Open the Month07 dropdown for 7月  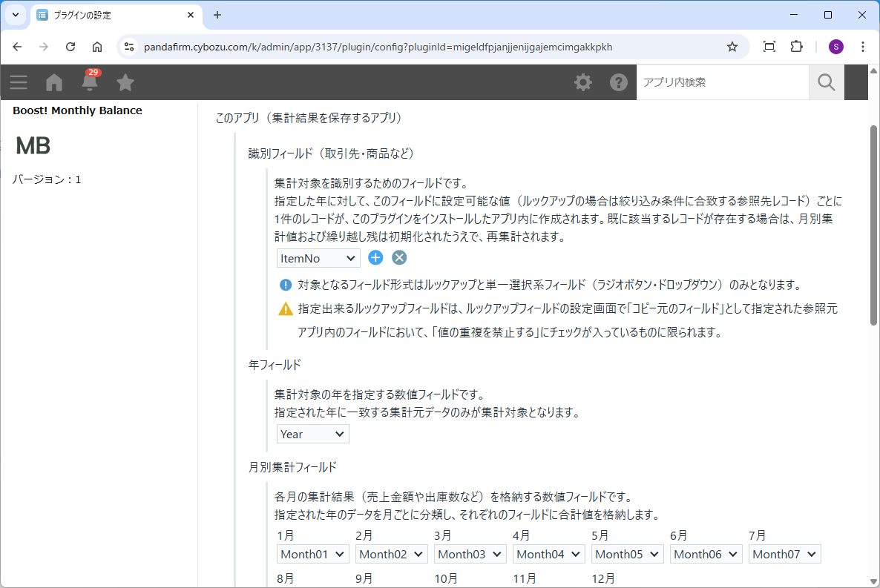click(784, 554)
